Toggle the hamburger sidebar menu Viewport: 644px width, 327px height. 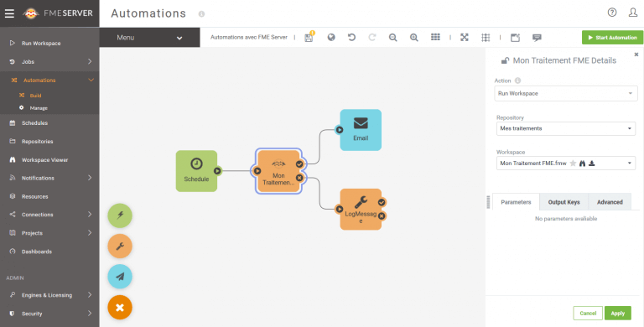pos(9,13)
